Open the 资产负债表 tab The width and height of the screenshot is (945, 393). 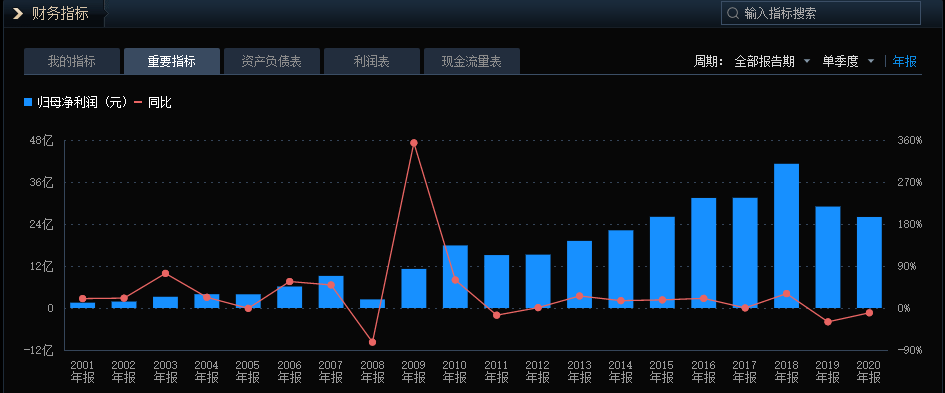click(272, 61)
